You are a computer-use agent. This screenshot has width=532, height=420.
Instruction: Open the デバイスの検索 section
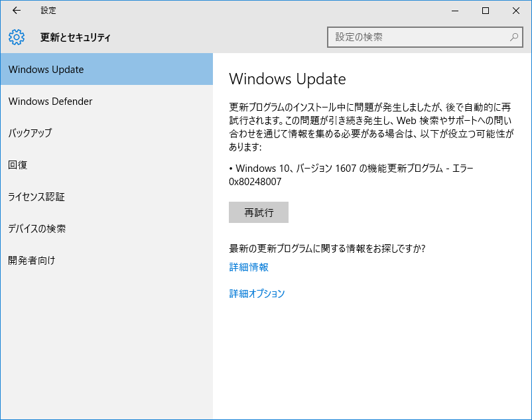coord(107,228)
